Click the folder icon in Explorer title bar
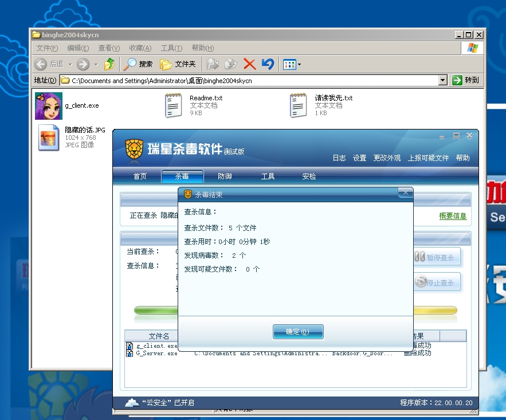This screenshot has height=420, width=506. click(37, 34)
